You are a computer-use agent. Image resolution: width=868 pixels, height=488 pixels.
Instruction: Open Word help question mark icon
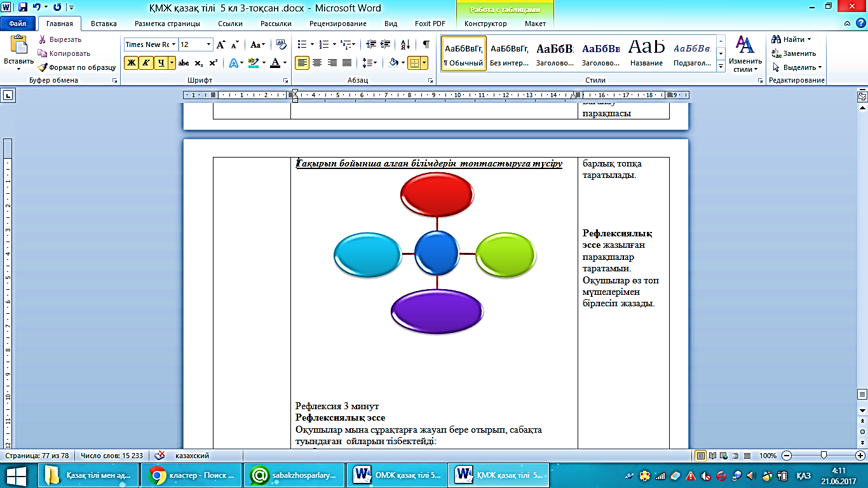tap(860, 24)
